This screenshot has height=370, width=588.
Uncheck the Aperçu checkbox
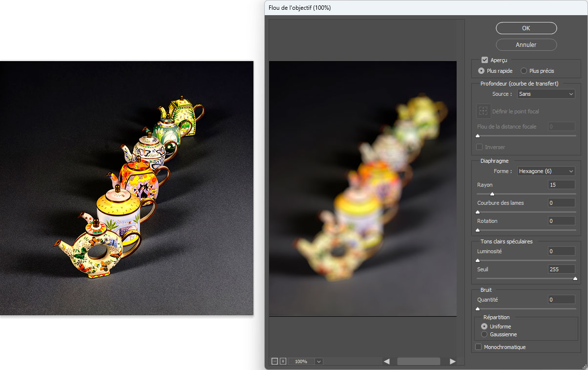(484, 60)
